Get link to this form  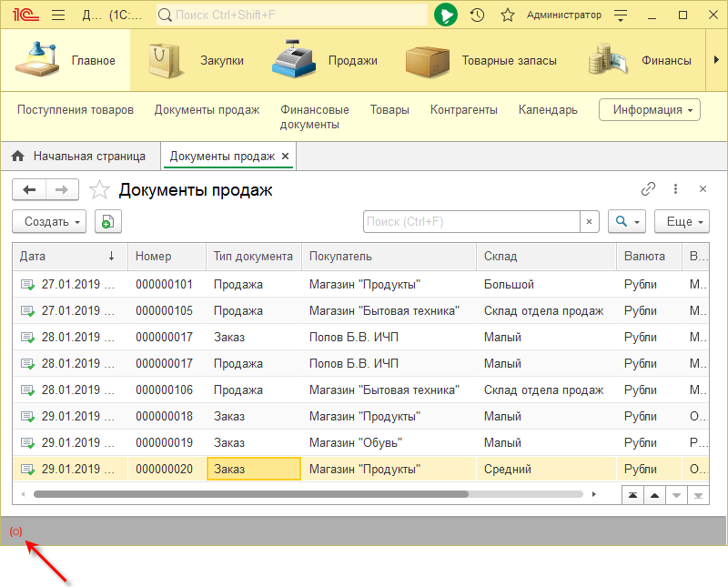point(648,189)
